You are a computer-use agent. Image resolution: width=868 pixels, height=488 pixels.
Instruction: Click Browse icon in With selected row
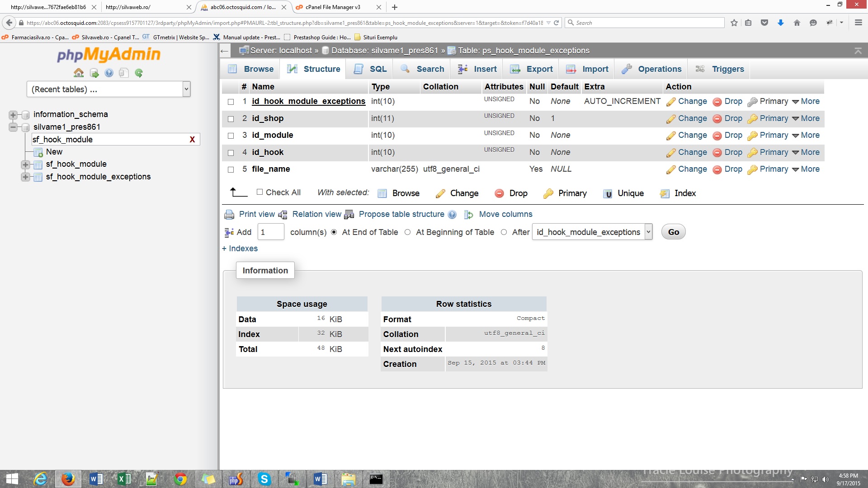(x=382, y=194)
